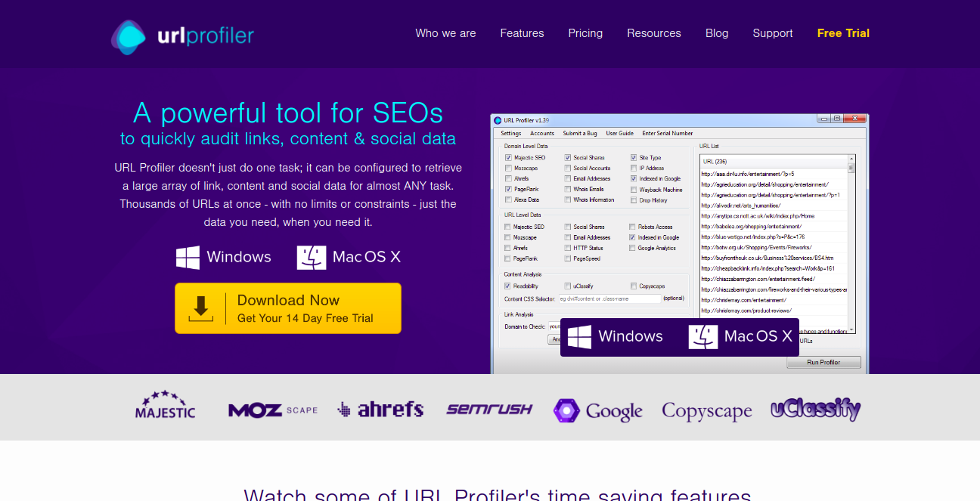Click the URL Profiler v1.39 title bar icon
Screen dimensions: 980x501
[x=497, y=119]
